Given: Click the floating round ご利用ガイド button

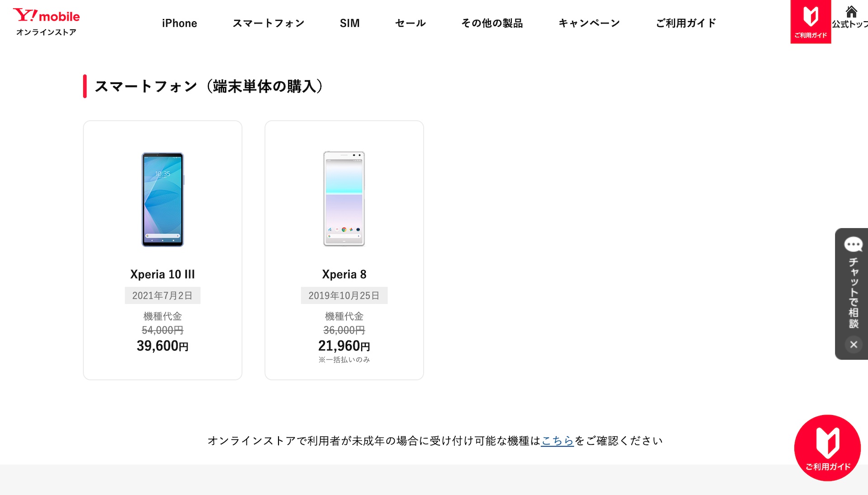Looking at the screenshot, I should (827, 448).
